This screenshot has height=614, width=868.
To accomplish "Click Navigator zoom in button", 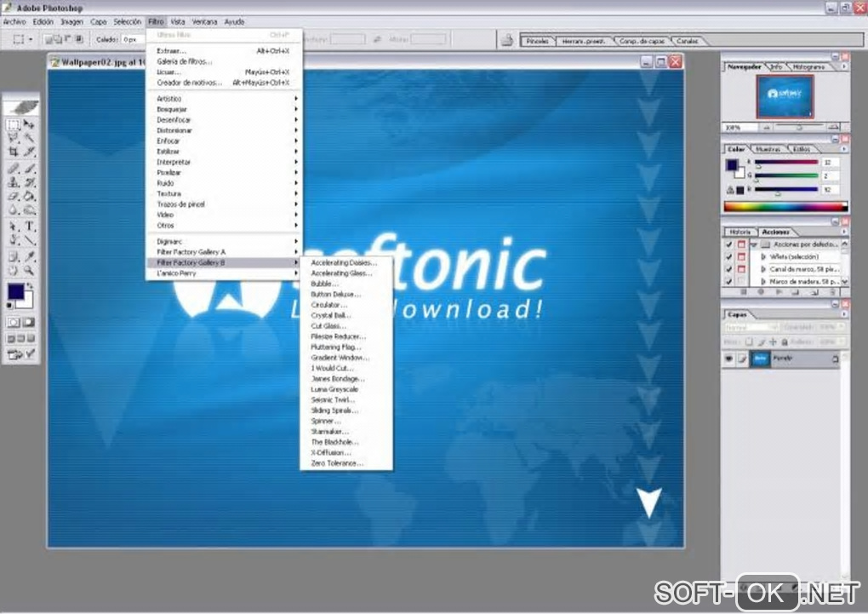I will click(834, 128).
